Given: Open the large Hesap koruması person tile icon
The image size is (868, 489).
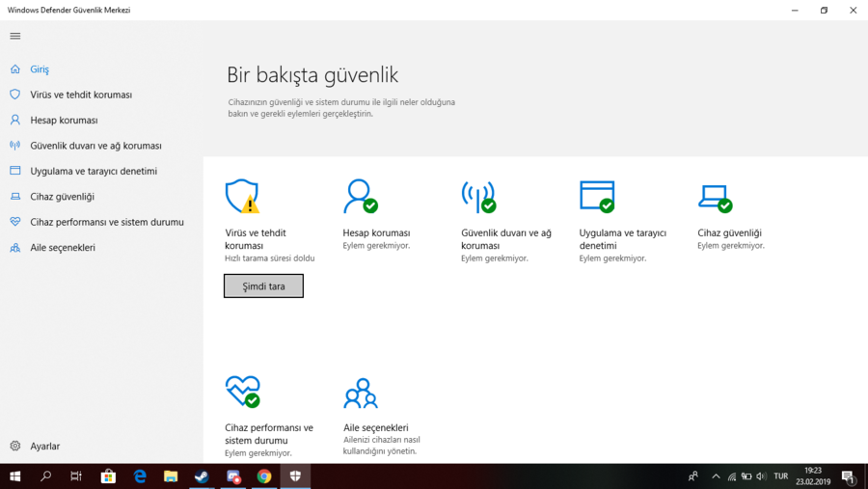Looking at the screenshot, I should [361, 196].
